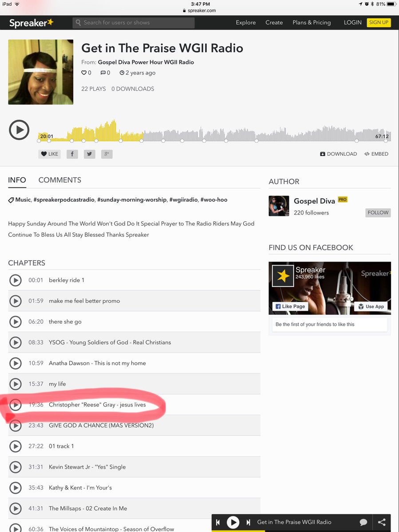Skip to previous chapter in the mini player

(x=218, y=522)
